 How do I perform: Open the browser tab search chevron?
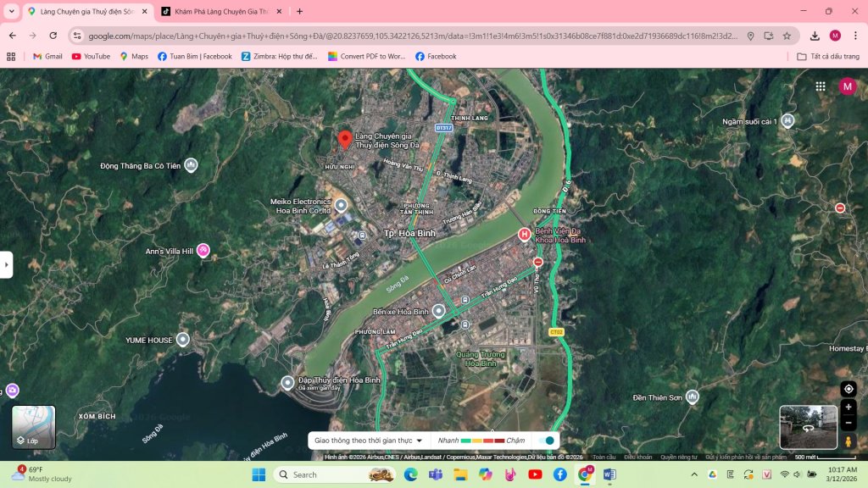click(11, 11)
